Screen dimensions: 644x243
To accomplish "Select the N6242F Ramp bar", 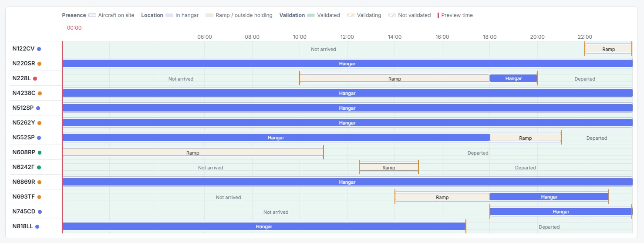I will click(389, 167).
